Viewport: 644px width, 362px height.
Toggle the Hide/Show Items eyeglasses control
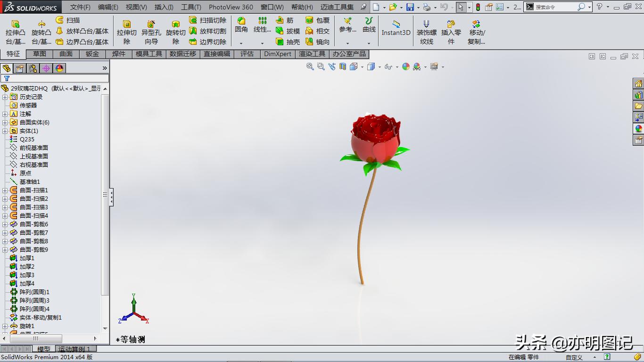pos(388,66)
